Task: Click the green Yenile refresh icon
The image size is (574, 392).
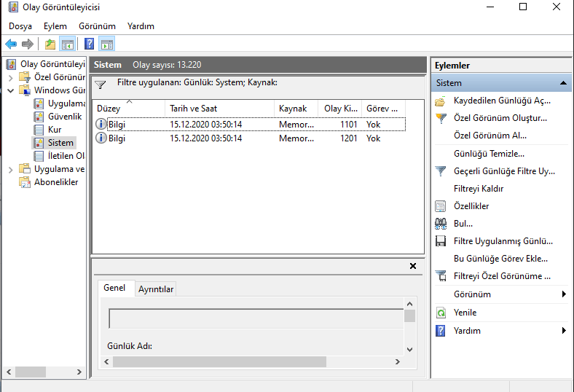Action: pos(441,313)
